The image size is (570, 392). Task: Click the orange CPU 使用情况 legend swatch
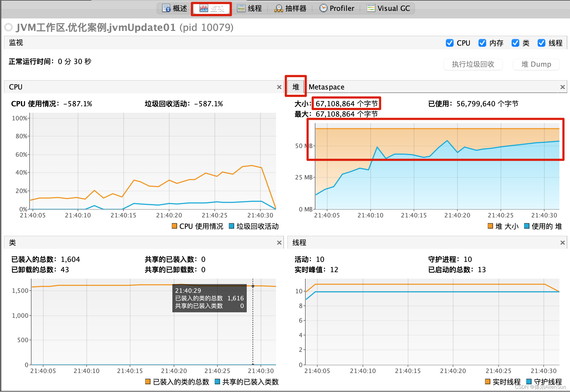[175, 226]
